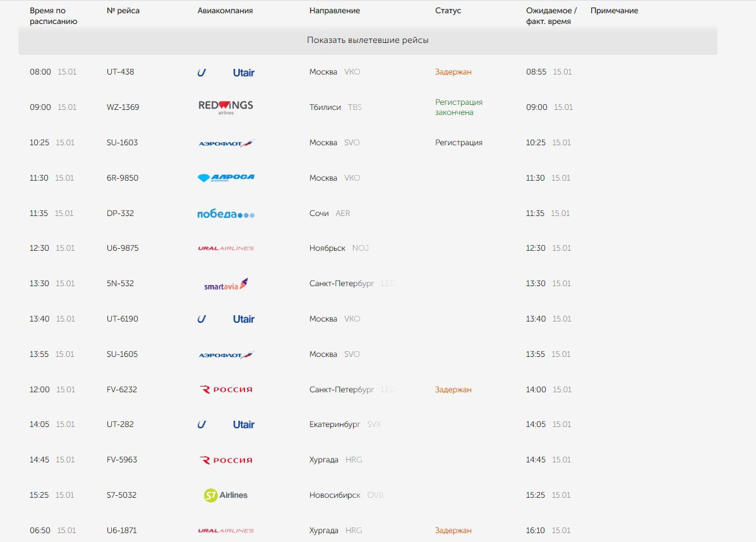Screen dimensions: 756x542
Task: Expand "Показать вылетевшие рейсы" bar
Action: [x=368, y=40]
